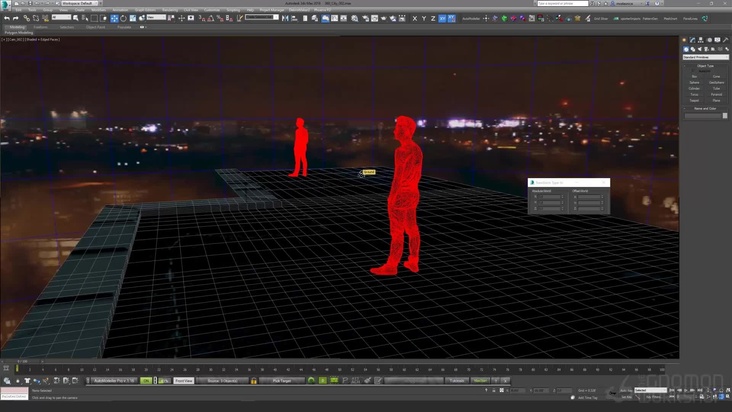This screenshot has height=412, width=732.
Task: Click the Undo arrow in main toolbar
Action: pyautogui.click(x=7, y=18)
